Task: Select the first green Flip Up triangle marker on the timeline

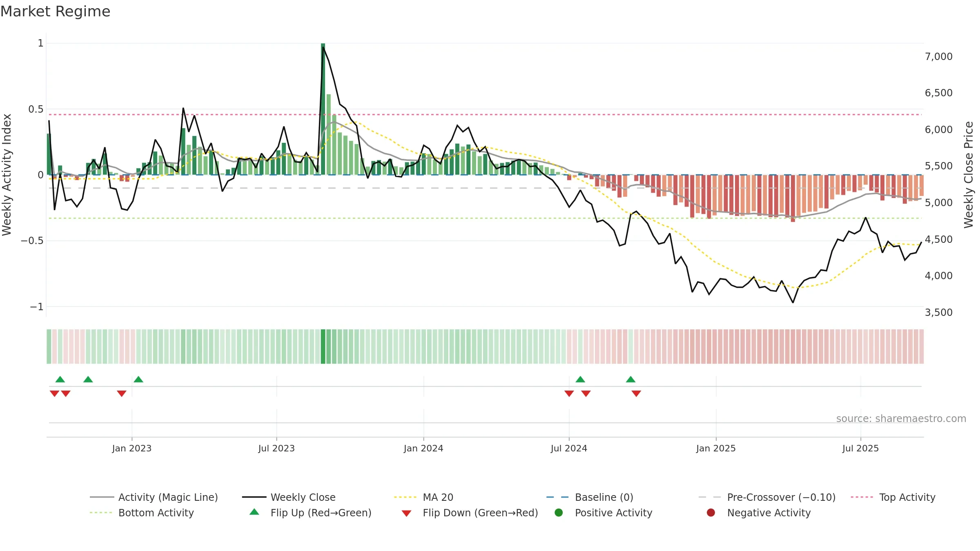Action: click(x=60, y=379)
